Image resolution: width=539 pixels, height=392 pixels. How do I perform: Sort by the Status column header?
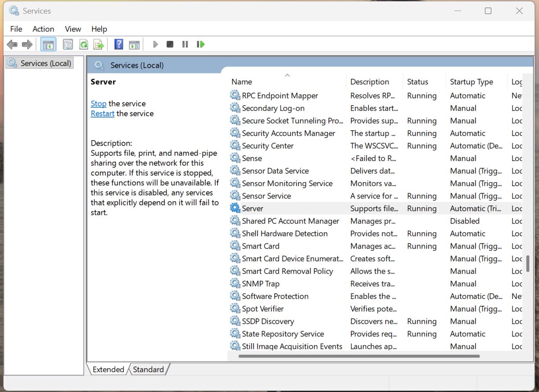425,82
